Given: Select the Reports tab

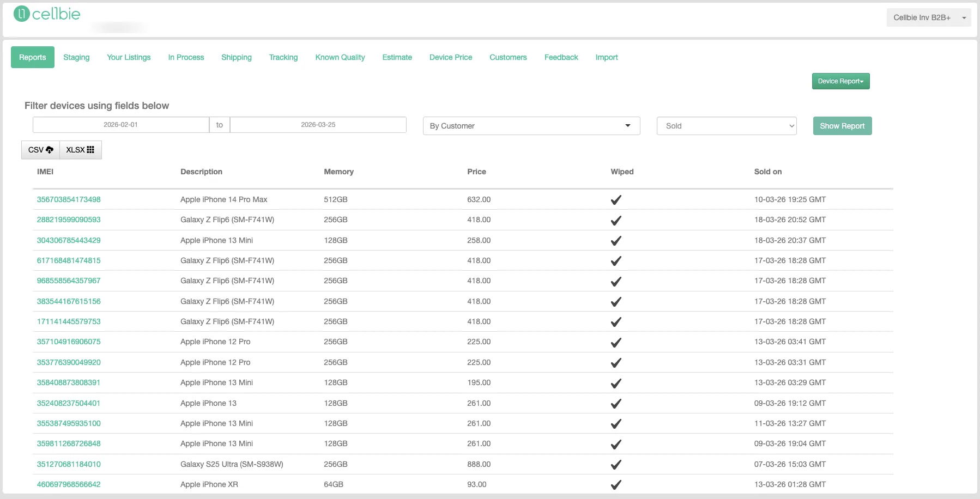Looking at the screenshot, I should pyautogui.click(x=33, y=57).
